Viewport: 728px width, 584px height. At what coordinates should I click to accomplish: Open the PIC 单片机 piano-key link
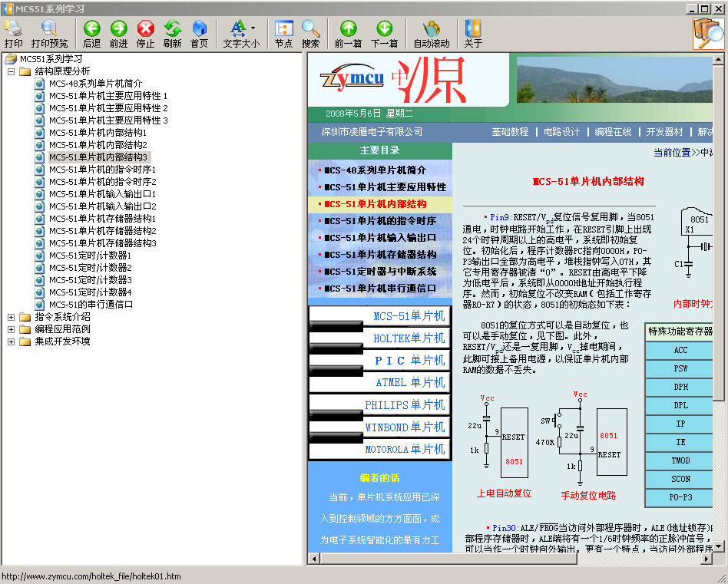click(x=410, y=361)
